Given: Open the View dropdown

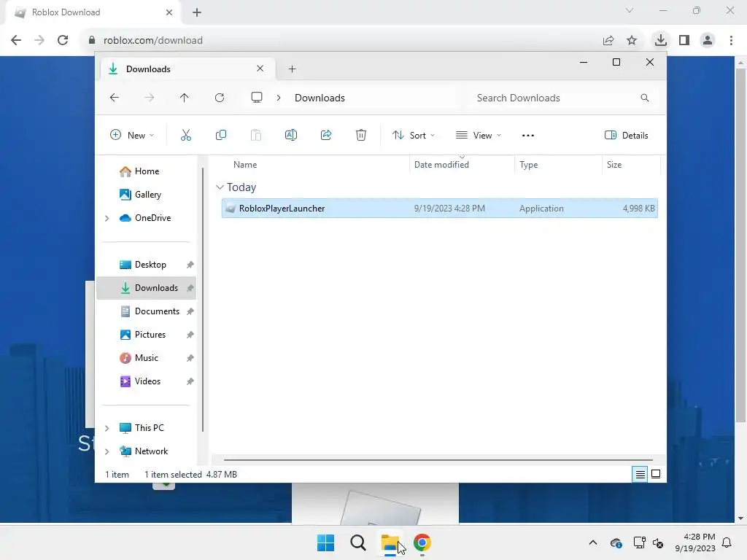Looking at the screenshot, I should [x=479, y=135].
